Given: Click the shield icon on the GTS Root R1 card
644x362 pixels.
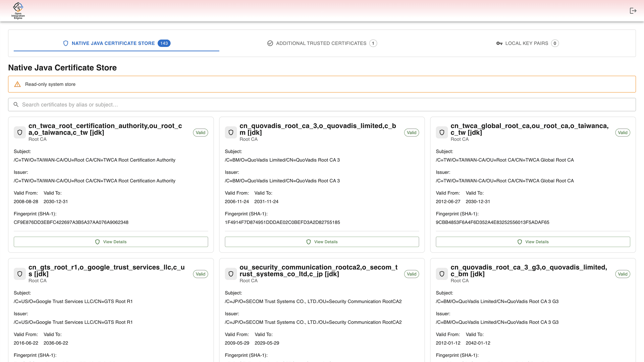Looking at the screenshot, I should 20,274.
